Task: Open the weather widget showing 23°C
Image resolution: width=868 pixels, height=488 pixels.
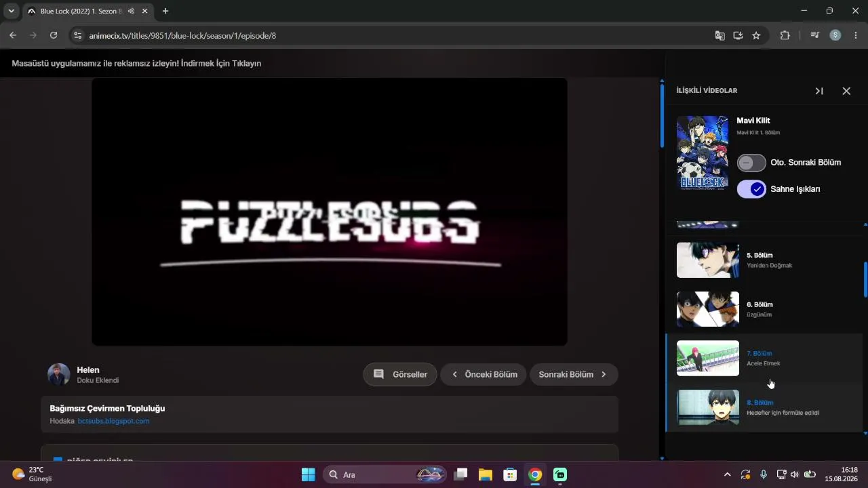Action: (x=32, y=474)
